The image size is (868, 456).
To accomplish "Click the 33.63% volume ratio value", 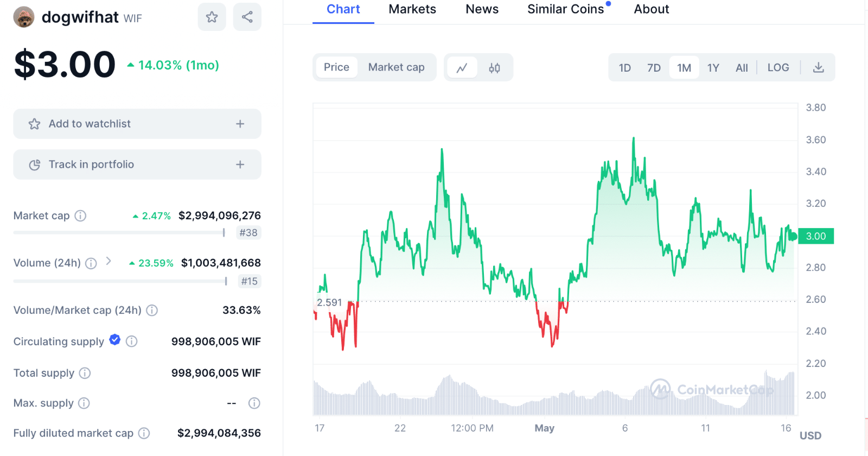I will tap(241, 310).
